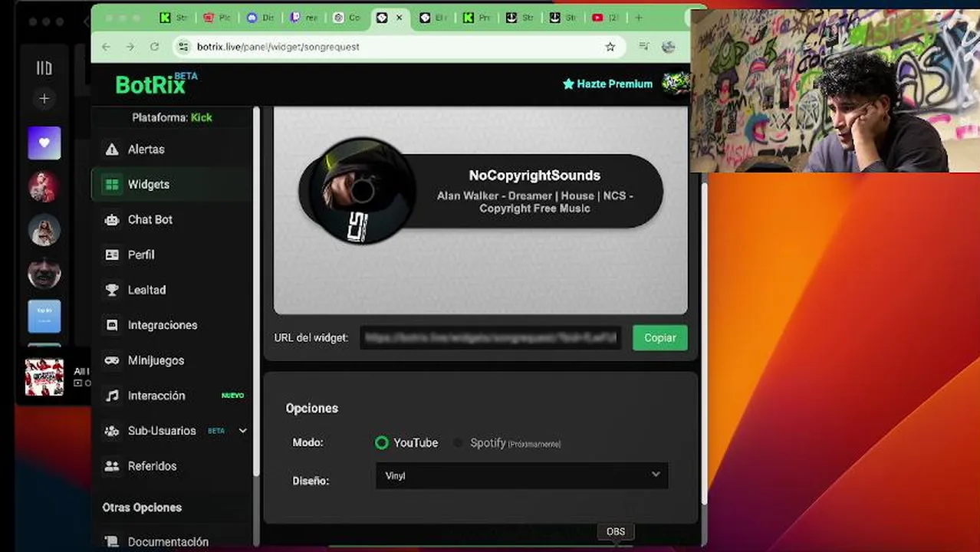Switch to the Twitch browser tab
The height and width of the screenshot is (552, 980).
pyautogui.click(x=303, y=18)
